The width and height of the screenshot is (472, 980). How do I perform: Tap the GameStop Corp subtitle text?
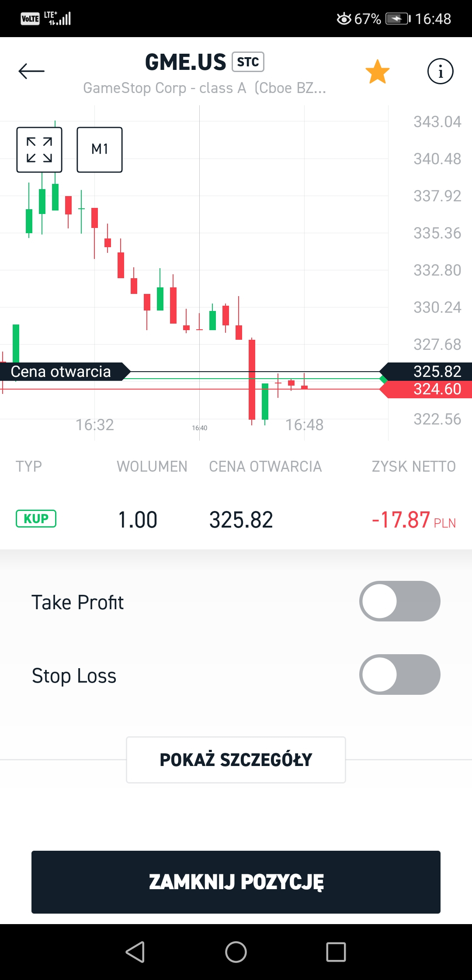click(x=205, y=88)
